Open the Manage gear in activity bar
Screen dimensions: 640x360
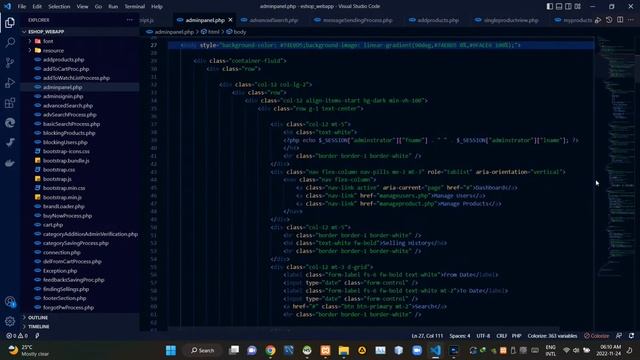click(x=10, y=321)
